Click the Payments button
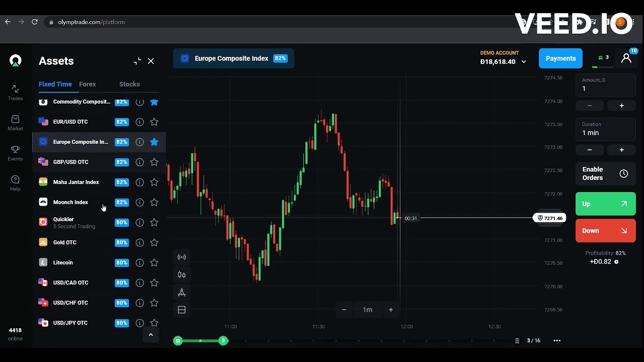Image resolution: width=644 pixels, height=362 pixels. tap(560, 58)
